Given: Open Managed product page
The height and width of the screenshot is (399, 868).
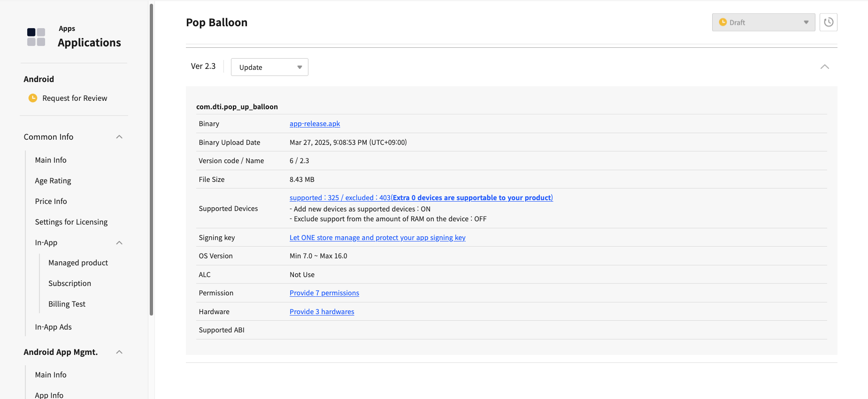Looking at the screenshot, I should pos(78,263).
